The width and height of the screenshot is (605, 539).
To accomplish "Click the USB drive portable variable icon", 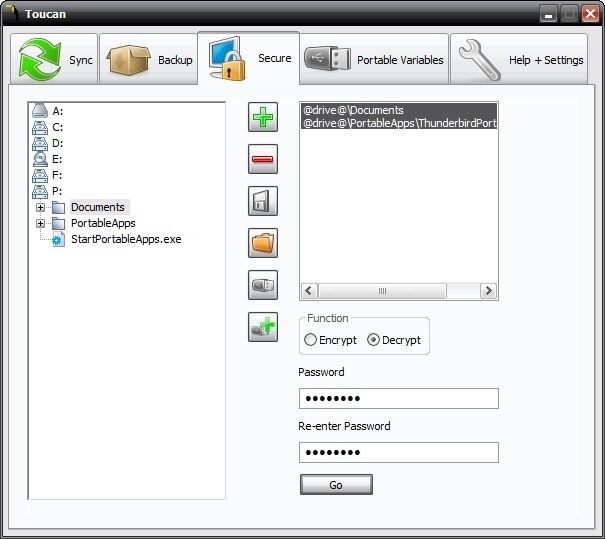I will pyautogui.click(x=263, y=285).
